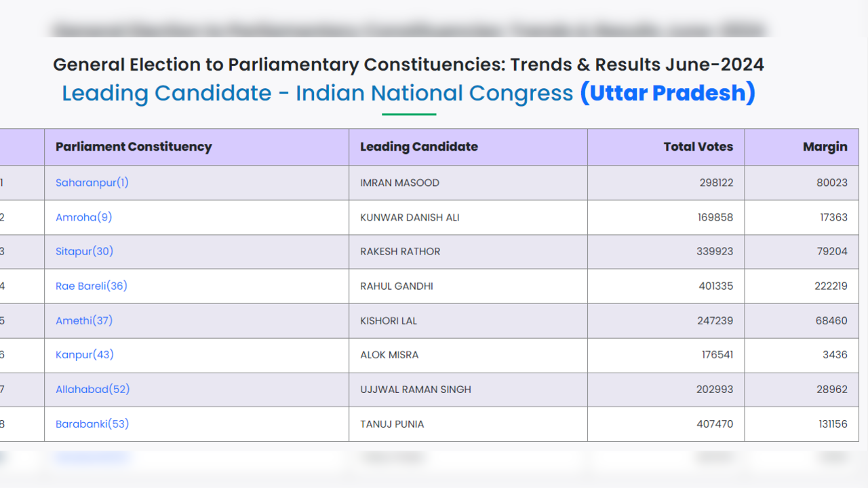This screenshot has width=868, height=488.
Task: Open Allahabad(52) constituency results
Action: coord(93,389)
